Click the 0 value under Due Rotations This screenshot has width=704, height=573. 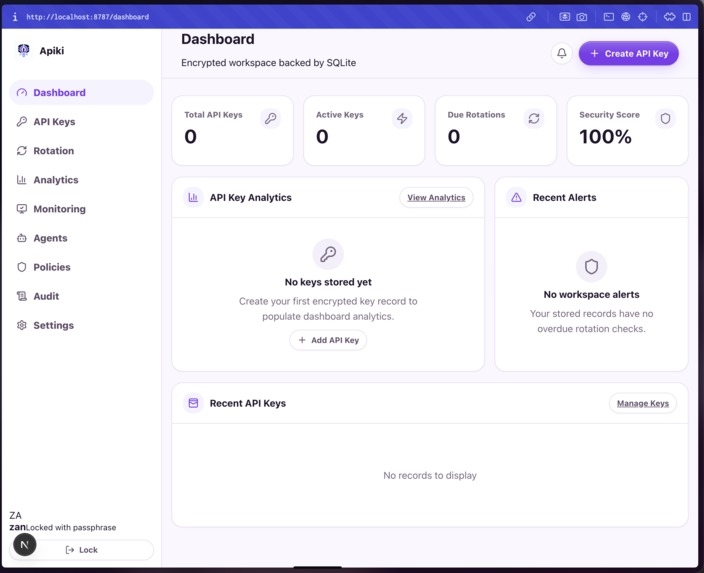453,137
